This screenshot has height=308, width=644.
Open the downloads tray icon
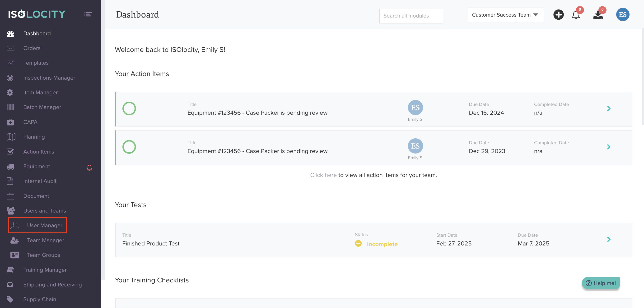pyautogui.click(x=598, y=15)
